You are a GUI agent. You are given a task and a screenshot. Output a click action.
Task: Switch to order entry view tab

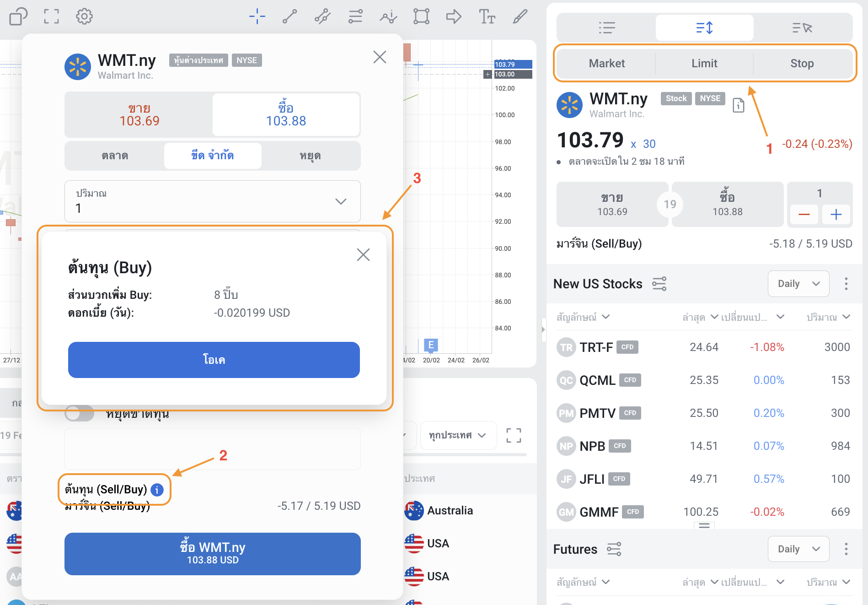point(704,28)
